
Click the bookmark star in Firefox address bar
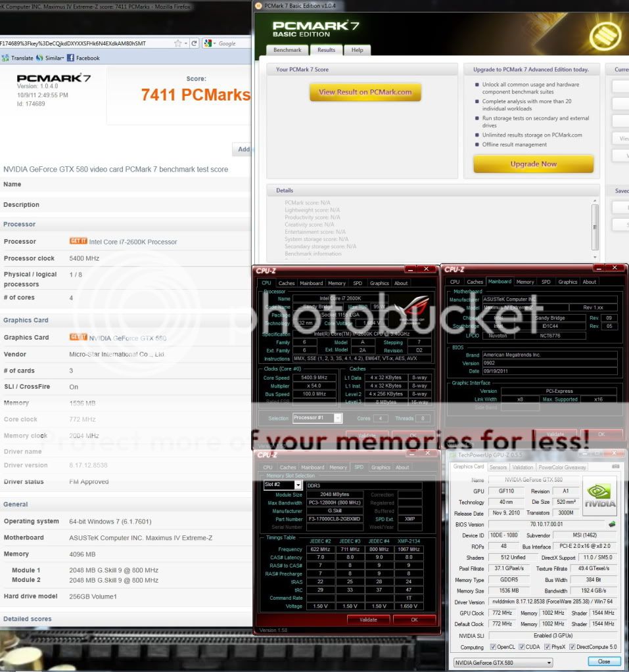[x=178, y=43]
